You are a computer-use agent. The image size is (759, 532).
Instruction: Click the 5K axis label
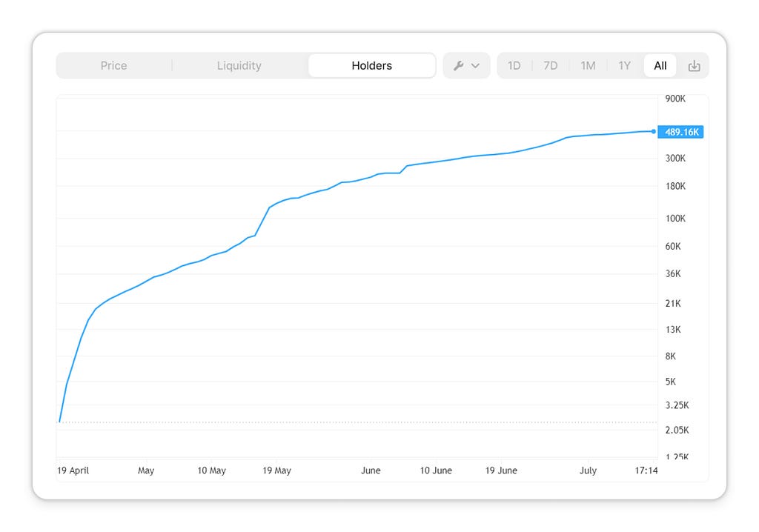pos(670,382)
